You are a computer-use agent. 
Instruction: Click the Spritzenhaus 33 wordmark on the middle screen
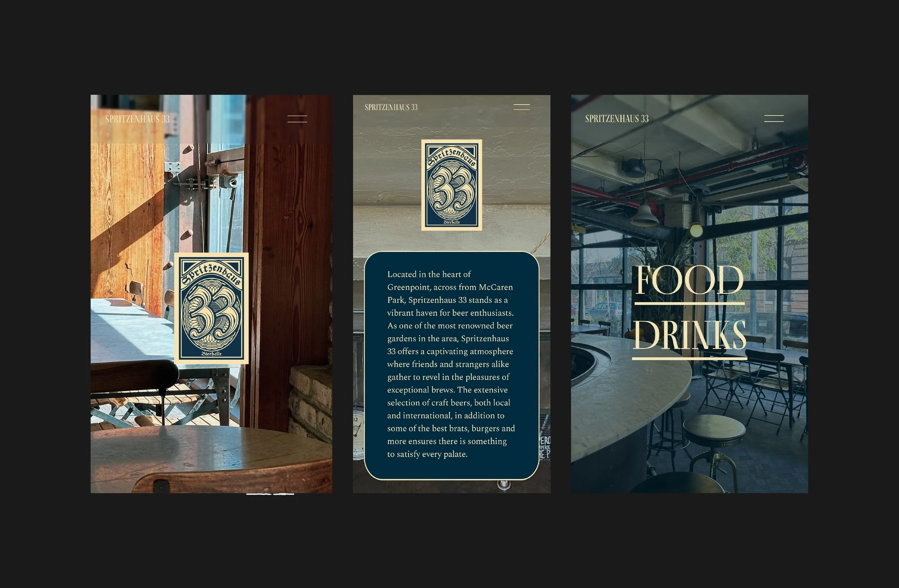(391, 107)
